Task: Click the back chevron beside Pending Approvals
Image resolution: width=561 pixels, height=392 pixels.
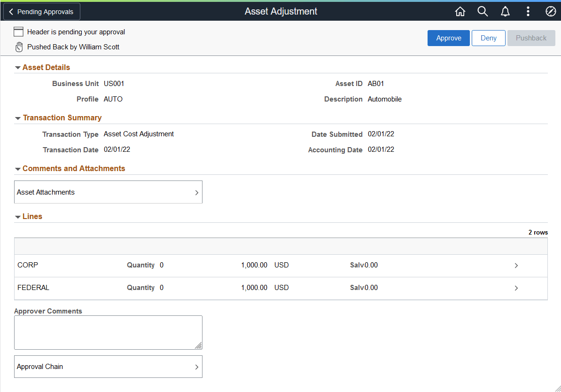Action: pos(11,11)
